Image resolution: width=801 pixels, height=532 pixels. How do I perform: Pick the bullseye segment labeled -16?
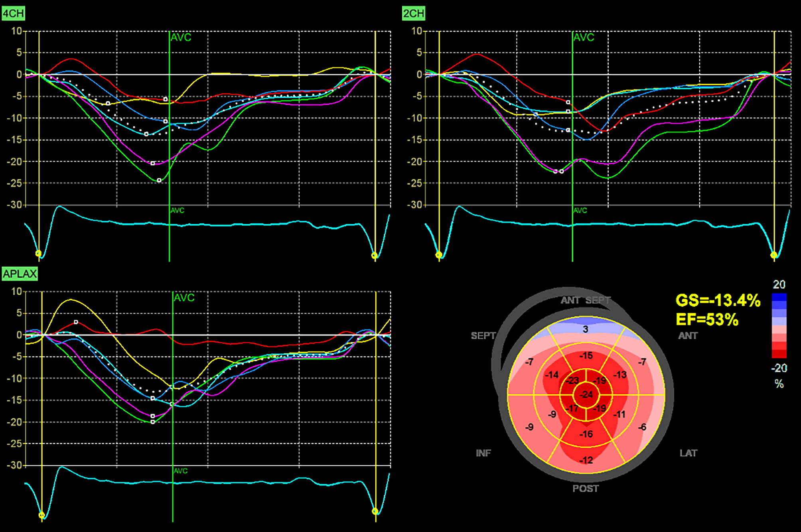tap(586, 434)
